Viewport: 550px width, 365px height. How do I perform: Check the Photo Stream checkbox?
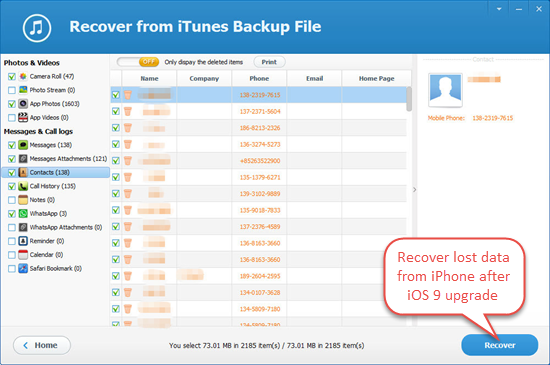tap(12, 90)
